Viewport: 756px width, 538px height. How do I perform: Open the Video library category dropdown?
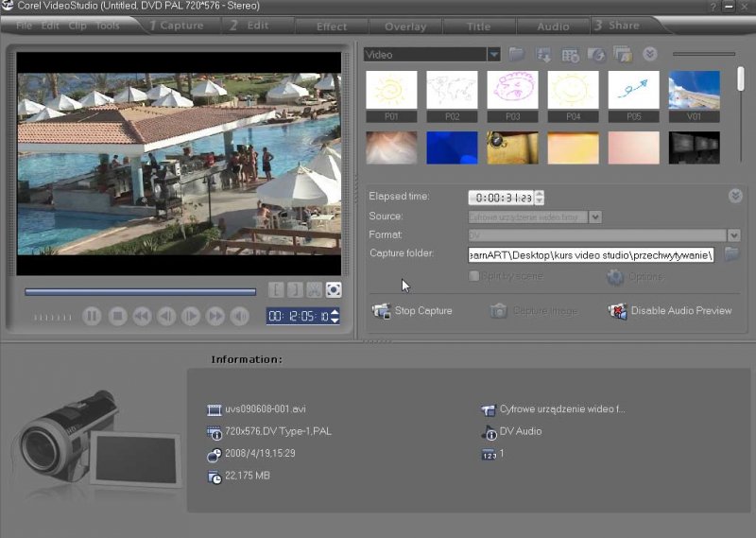[x=493, y=55]
